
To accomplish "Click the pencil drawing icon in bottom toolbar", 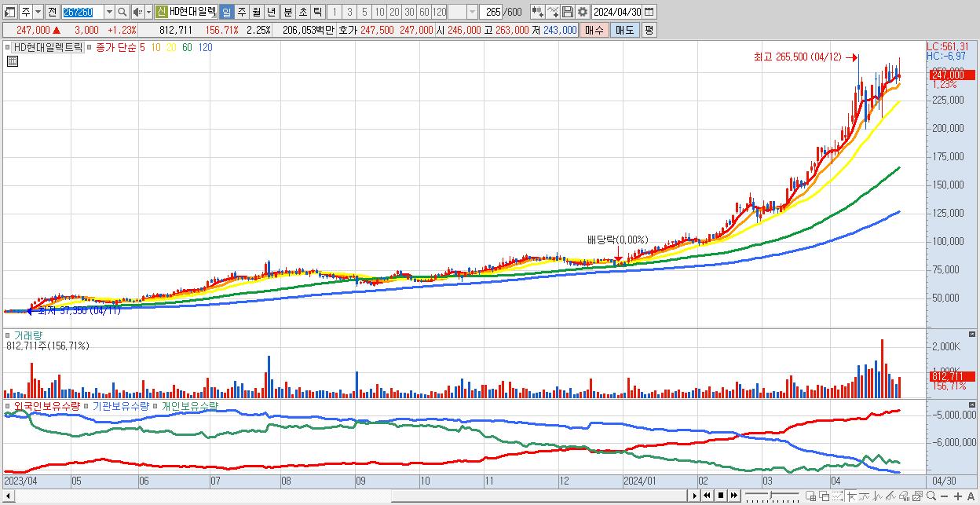I will (890, 496).
